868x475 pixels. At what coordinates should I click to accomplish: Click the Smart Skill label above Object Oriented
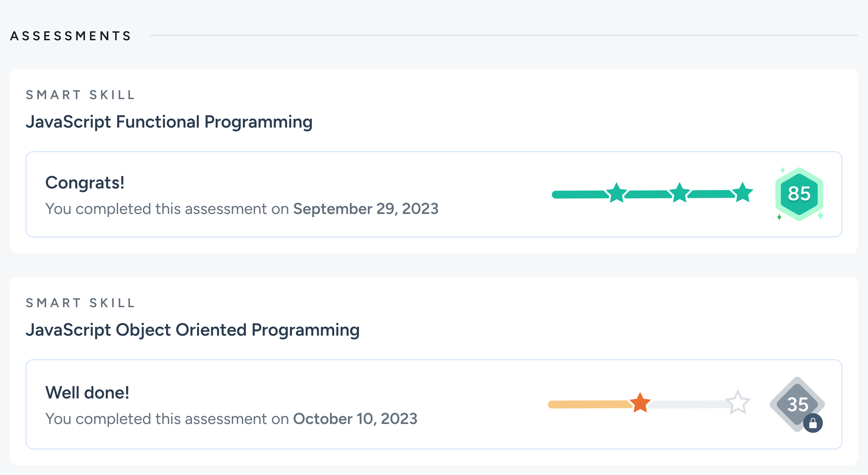(x=81, y=303)
